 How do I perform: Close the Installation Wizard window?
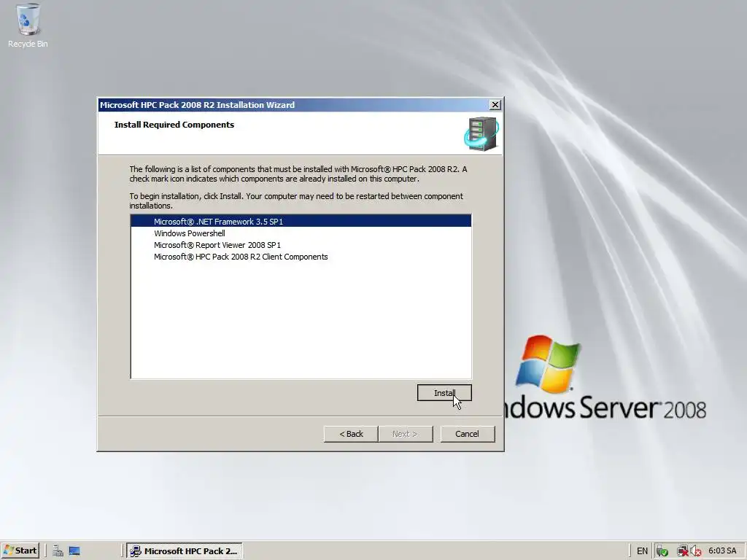tap(495, 105)
